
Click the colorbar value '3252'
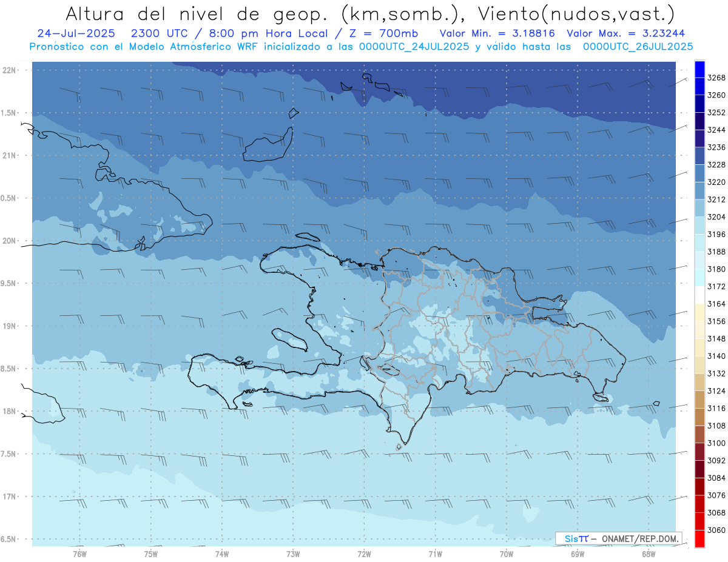[x=716, y=112]
